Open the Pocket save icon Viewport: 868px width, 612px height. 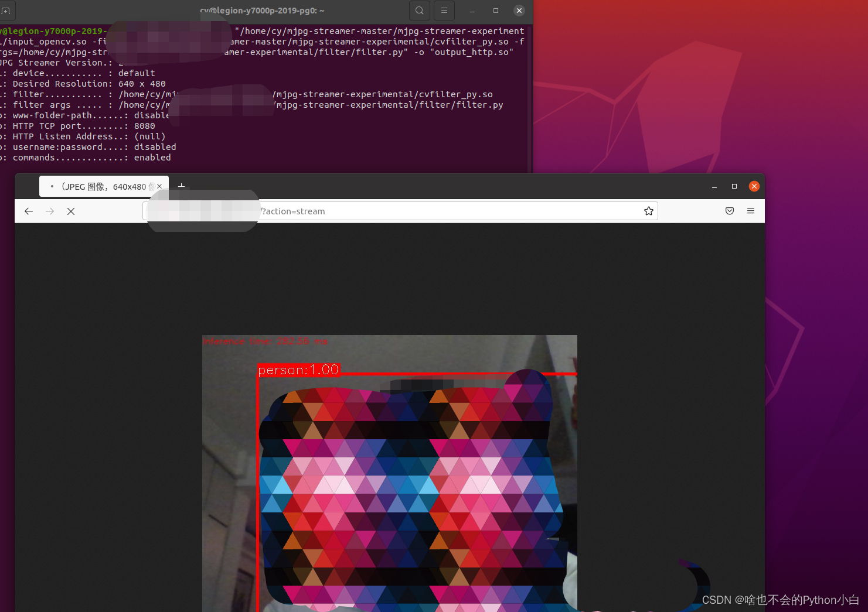point(730,211)
